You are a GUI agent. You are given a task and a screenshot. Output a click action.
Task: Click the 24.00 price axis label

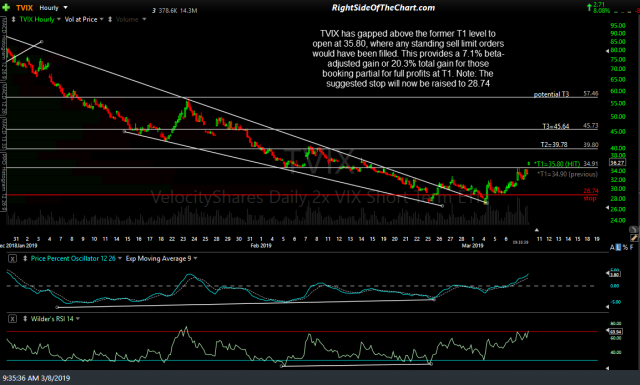(618, 220)
